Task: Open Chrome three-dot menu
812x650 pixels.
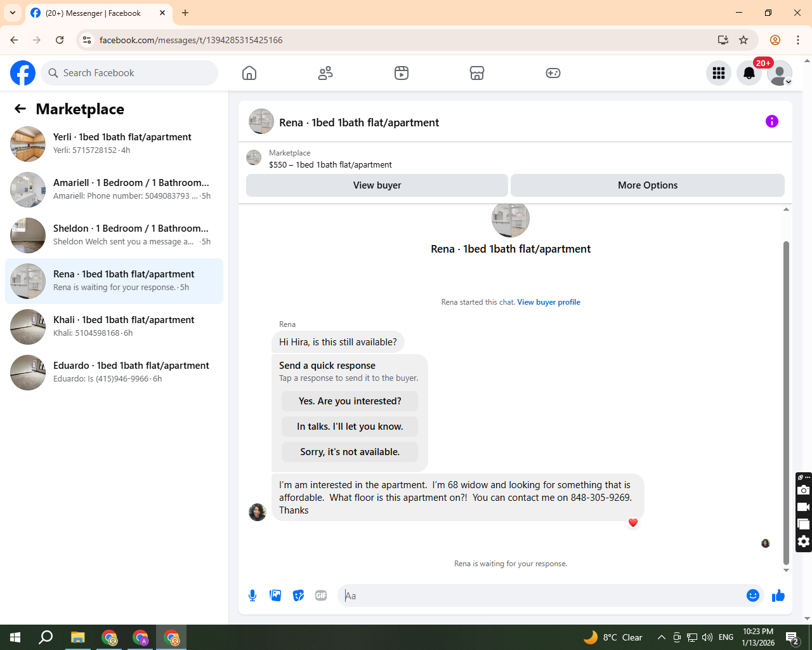Action: point(798,40)
